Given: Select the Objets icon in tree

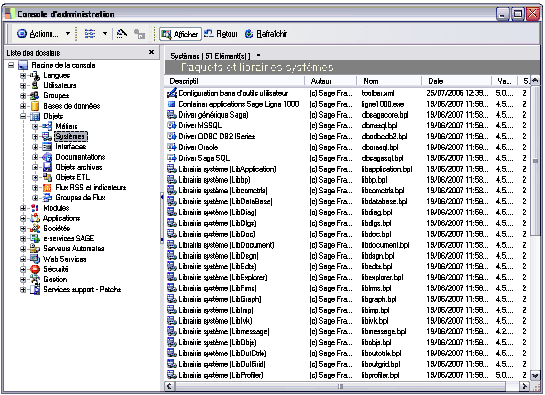Looking at the screenshot, I should click(35, 116).
